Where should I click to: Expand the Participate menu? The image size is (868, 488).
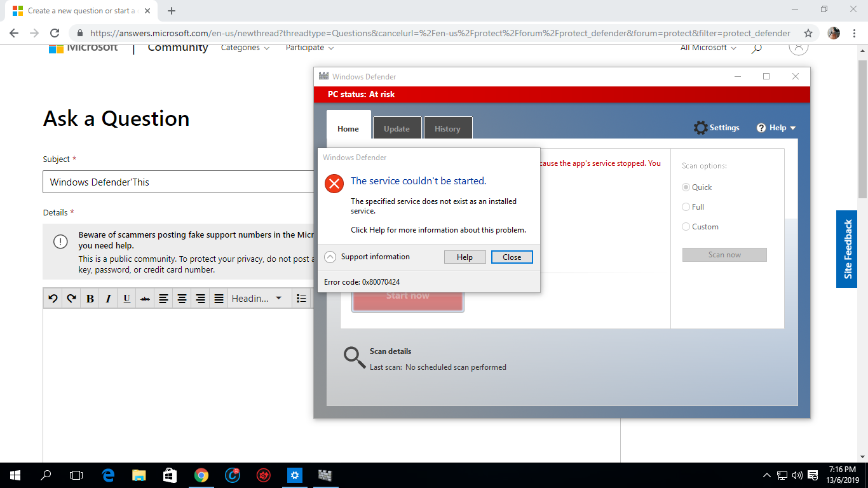310,48
